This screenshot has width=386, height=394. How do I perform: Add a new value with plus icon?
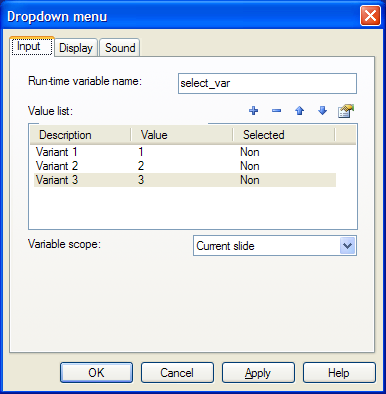[x=254, y=111]
